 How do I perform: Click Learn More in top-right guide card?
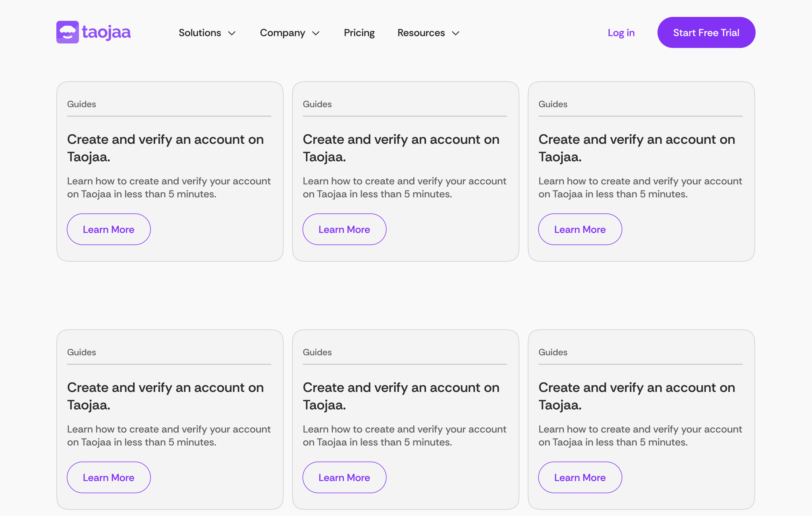[x=580, y=229]
